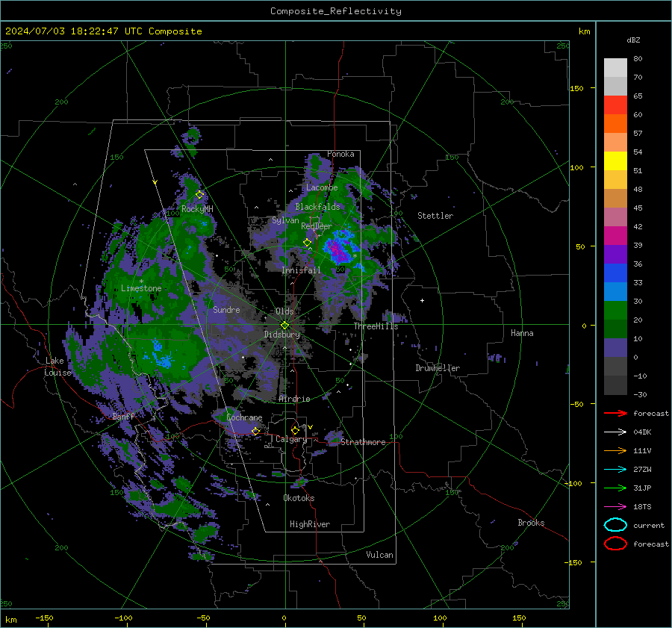Click the Okotoks town label
Image resolution: width=672 pixels, height=628 pixels.
(x=299, y=498)
